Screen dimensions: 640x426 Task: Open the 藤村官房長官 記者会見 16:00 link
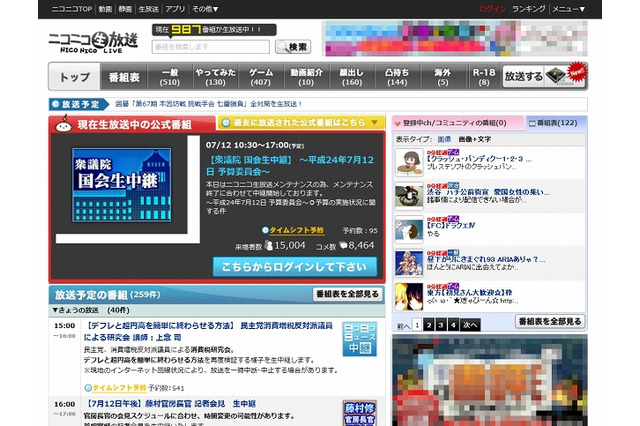[170, 404]
